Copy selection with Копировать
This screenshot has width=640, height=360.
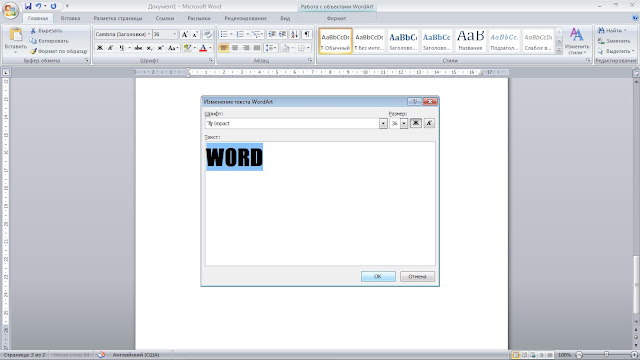(x=49, y=41)
